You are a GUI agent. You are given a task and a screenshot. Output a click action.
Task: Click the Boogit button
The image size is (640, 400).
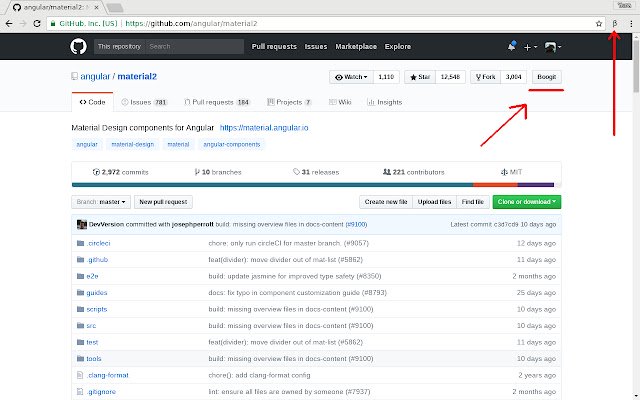547,77
